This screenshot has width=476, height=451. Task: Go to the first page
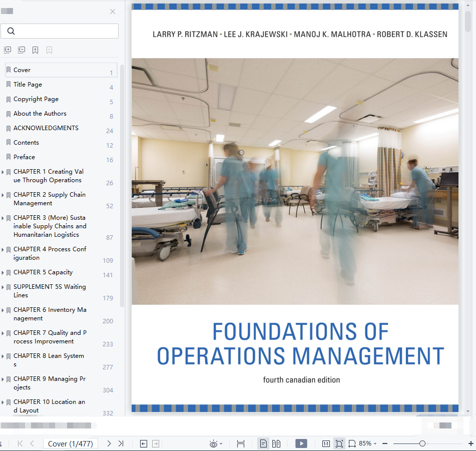pos(21,443)
